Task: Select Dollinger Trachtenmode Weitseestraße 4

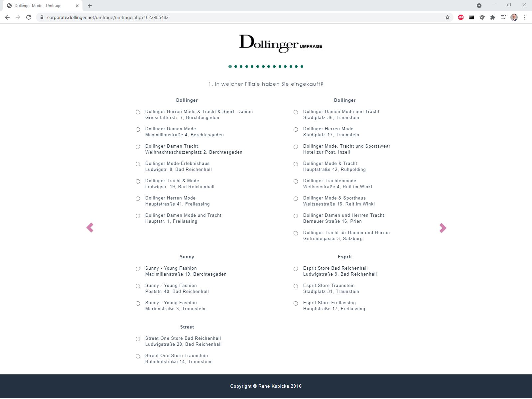Action: coord(296,182)
